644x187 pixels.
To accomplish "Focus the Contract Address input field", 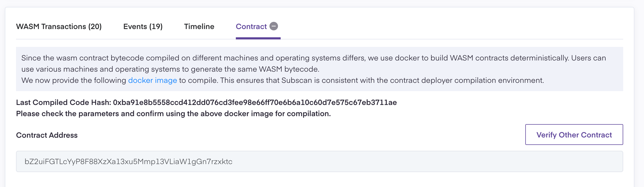I will (319, 161).
